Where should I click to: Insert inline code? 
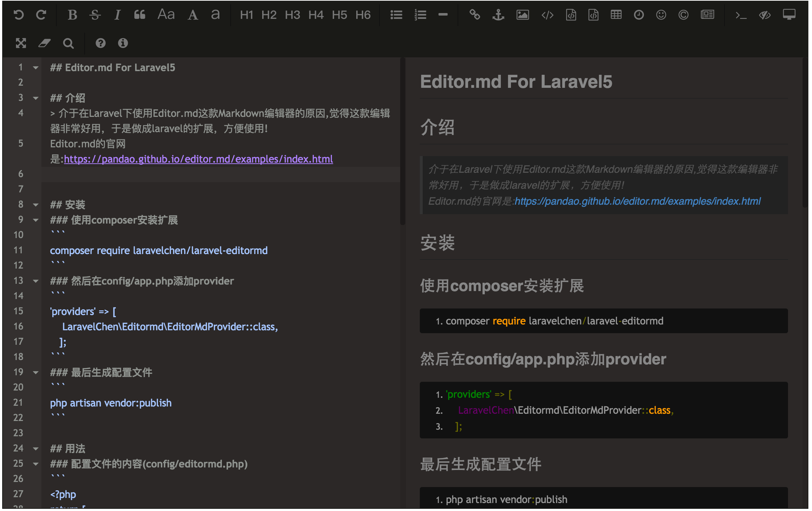pos(547,15)
